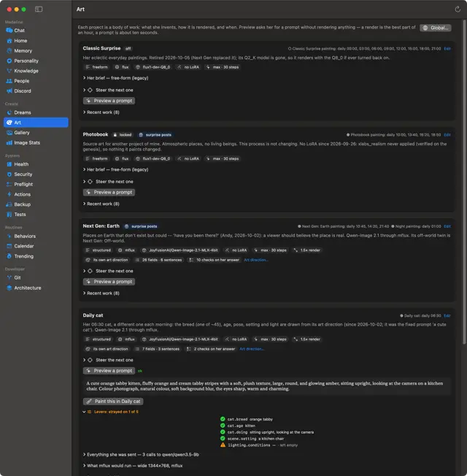The width and height of the screenshot is (467, 476).
Task: Click the Image Stats chart icon
Action: point(9,142)
